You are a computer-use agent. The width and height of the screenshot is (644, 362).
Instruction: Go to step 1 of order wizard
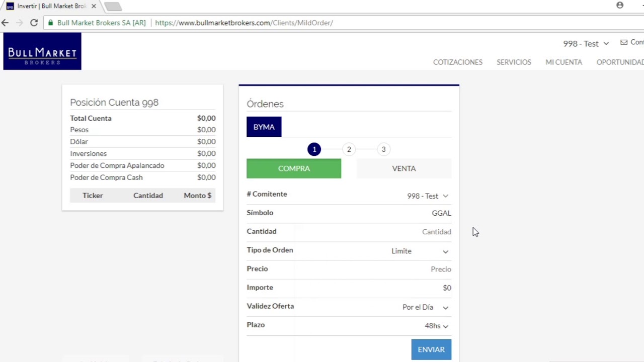pyautogui.click(x=314, y=149)
